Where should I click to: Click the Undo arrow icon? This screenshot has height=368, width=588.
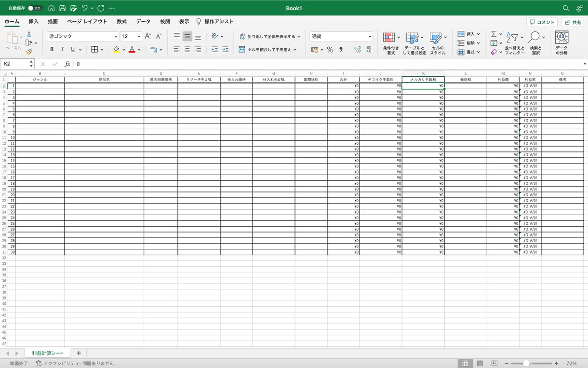point(85,8)
